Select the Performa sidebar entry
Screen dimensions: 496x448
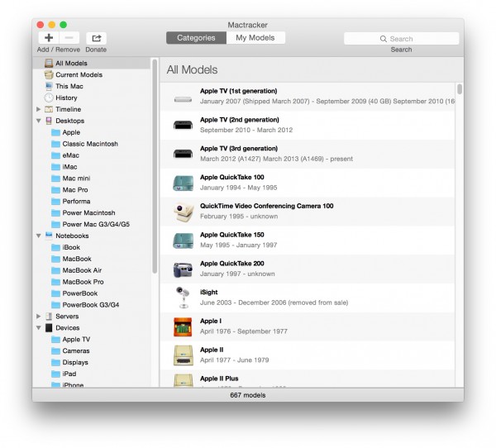[x=71, y=201]
